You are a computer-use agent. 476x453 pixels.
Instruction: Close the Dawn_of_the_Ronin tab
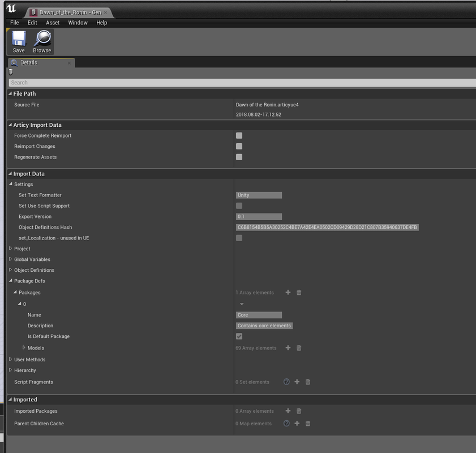[105, 12]
